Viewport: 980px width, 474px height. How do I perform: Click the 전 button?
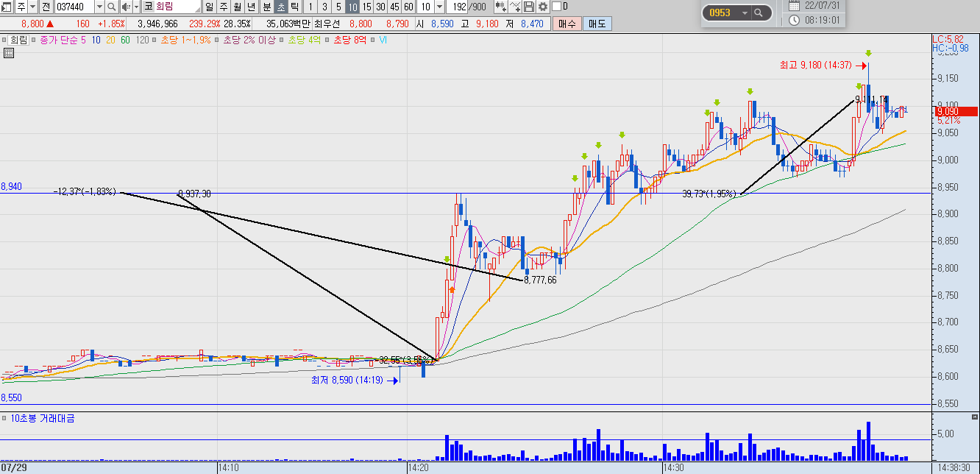tap(46, 7)
